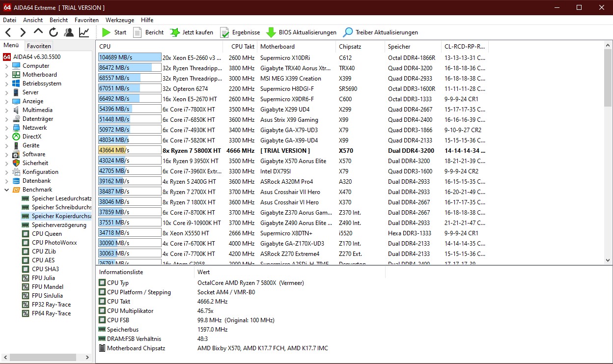Expand the Betriebssystem tree node
The height and width of the screenshot is (364, 613).
pyautogui.click(x=6, y=84)
